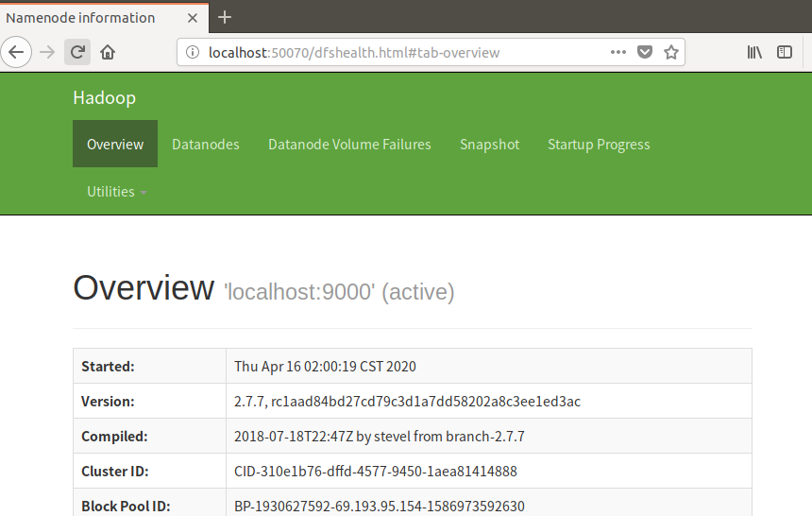The image size is (812, 516).
Task: Toggle the browser sidebar view
Action: coord(785,52)
